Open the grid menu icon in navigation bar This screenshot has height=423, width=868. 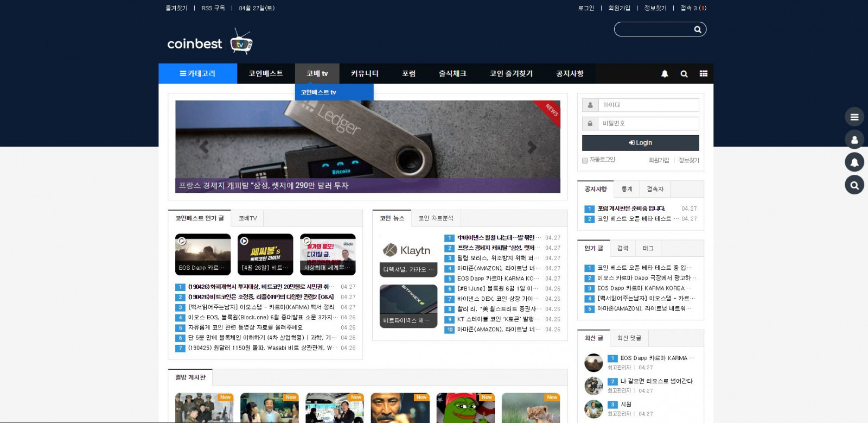(x=704, y=74)
